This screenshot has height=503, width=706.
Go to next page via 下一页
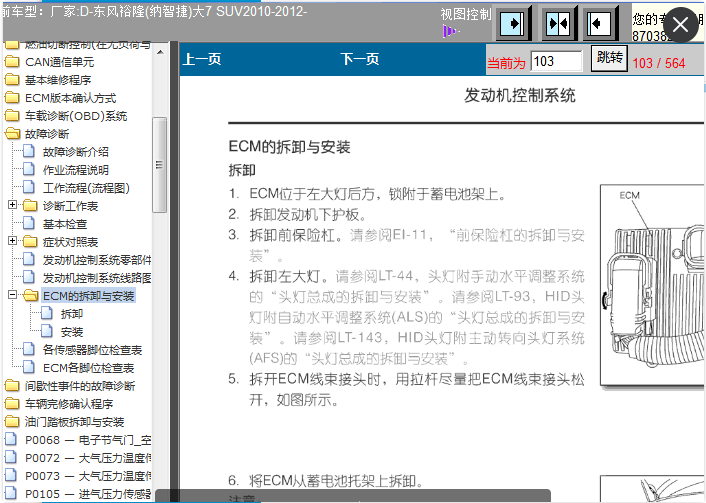point(359,60)
